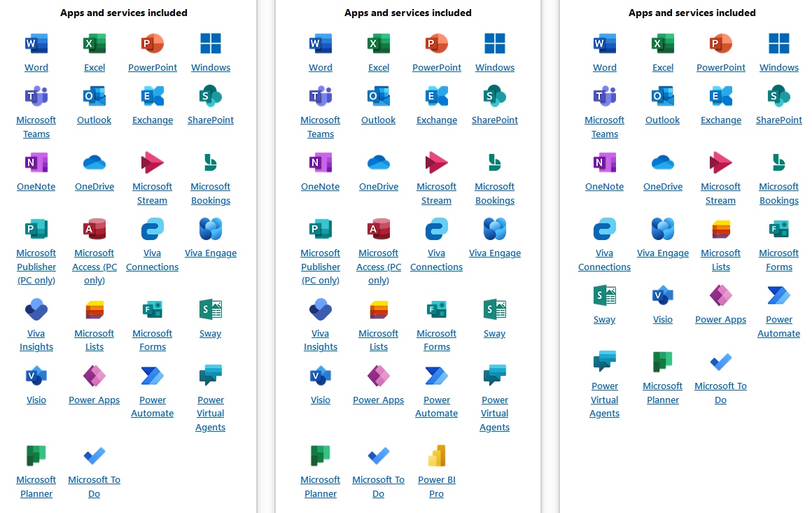This screenshot has width=812, height=513.
Task: Open the Power Apps link in the right column
Action: [721, 320]
